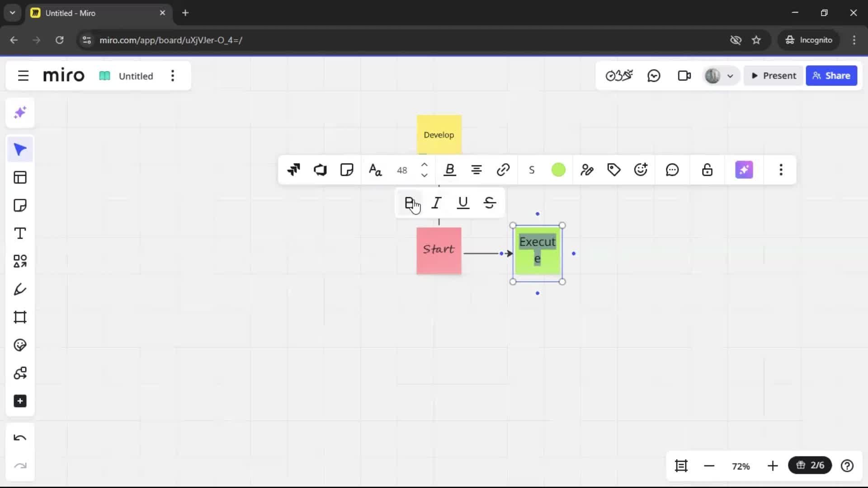
Task: Add emoji reaction to sticky
Action: pos(641,170)
